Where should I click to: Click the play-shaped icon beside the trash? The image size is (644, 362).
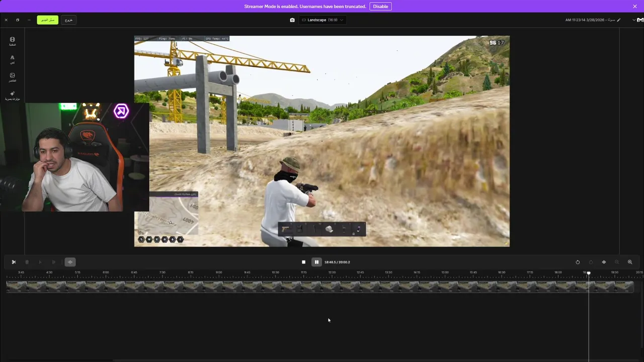[x=40, y=262]
